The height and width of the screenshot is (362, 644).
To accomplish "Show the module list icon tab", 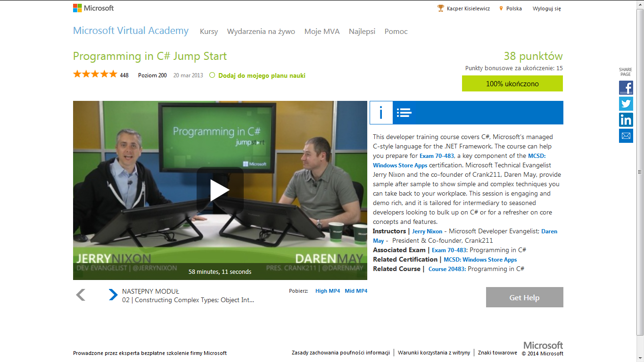I will coord(404,113).
